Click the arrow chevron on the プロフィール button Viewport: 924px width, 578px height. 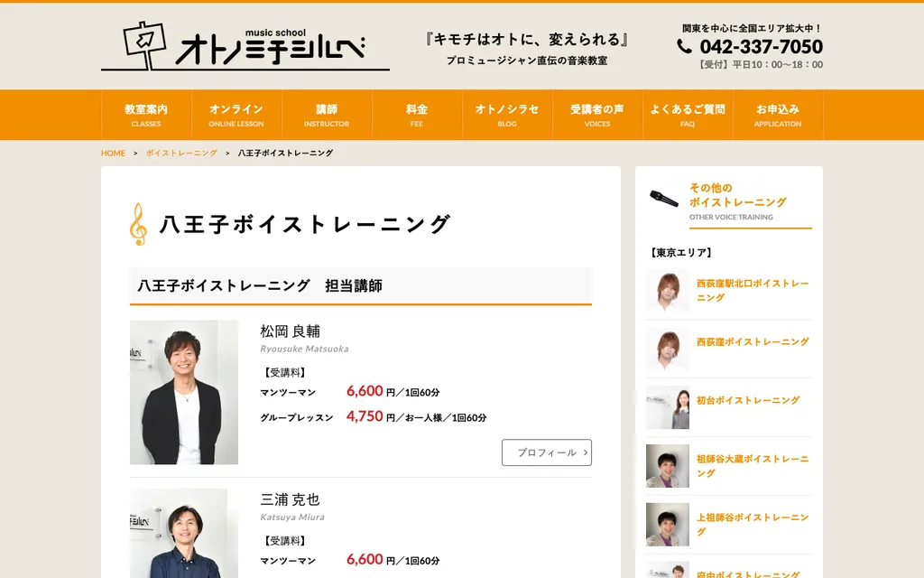[x=585, y=452]
